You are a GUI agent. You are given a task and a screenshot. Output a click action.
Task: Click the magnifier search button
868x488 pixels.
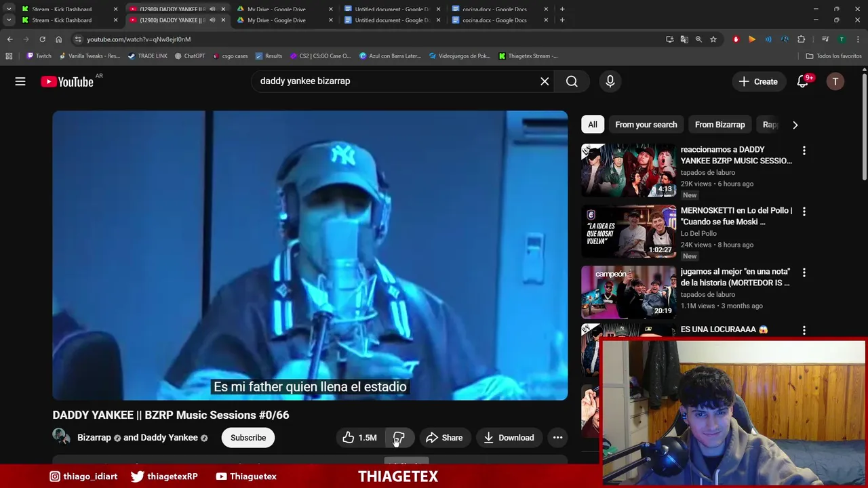[572, 81]
